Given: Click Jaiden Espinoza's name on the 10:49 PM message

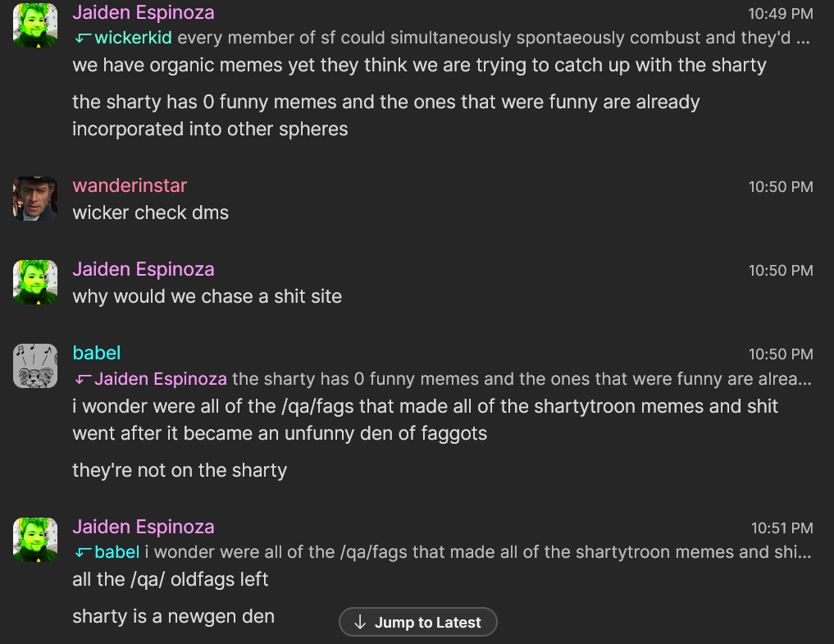Looking at the screenshot, I should click(x=143, y=12).
